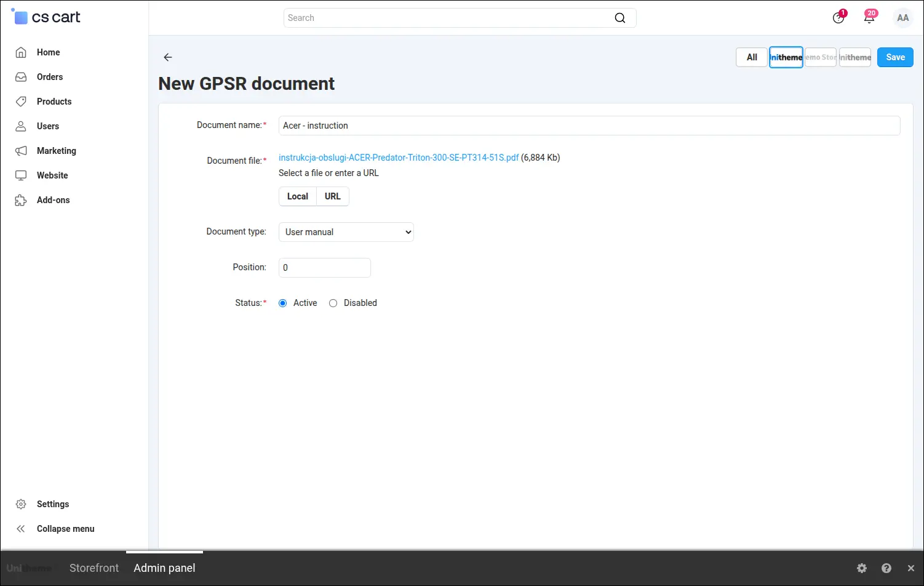Open Website via the monitor icon
The height and width of the screenshot is (586, 924).
[x=21, y=175]
